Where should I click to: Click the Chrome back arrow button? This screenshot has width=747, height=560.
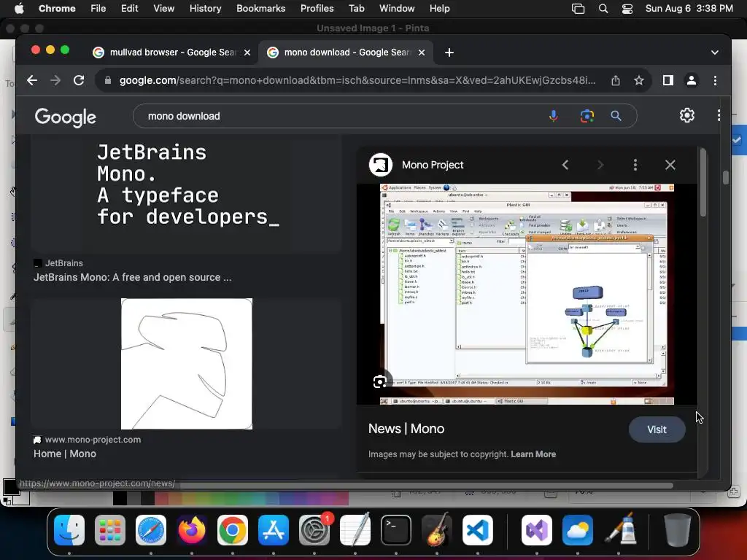32,80
